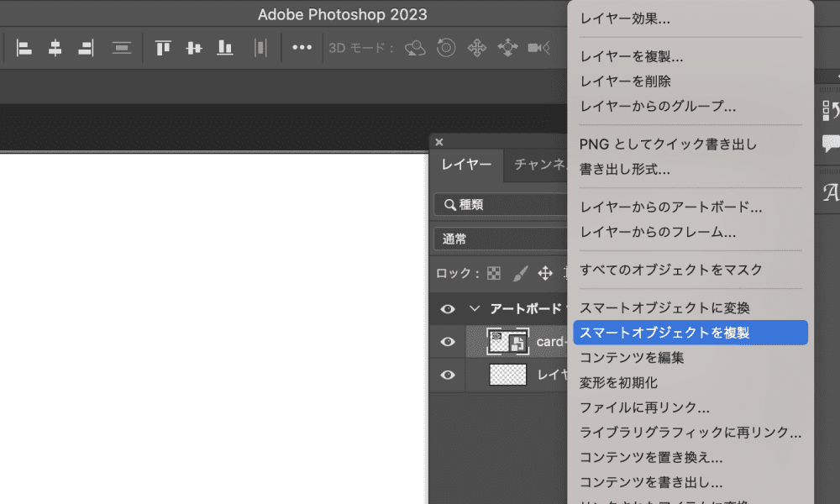Toggle lock position move icon
This screenshot has width=840, height=504.
click(x=545, y=274)
